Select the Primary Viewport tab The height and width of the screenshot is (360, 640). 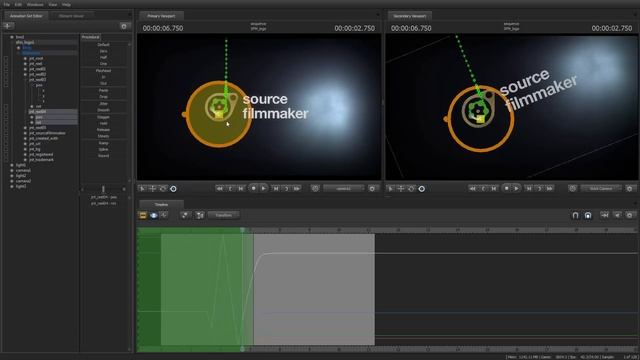point(161,16)
